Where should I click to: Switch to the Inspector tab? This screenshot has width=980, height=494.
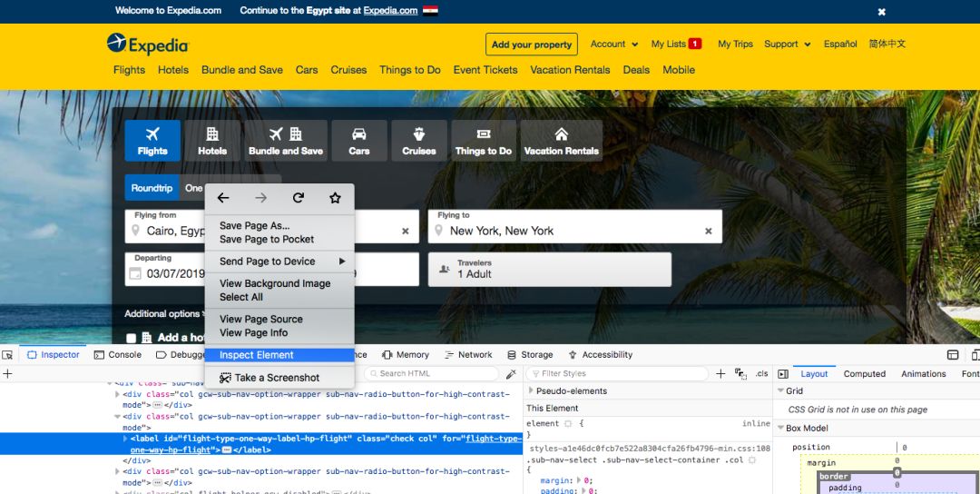54,354
